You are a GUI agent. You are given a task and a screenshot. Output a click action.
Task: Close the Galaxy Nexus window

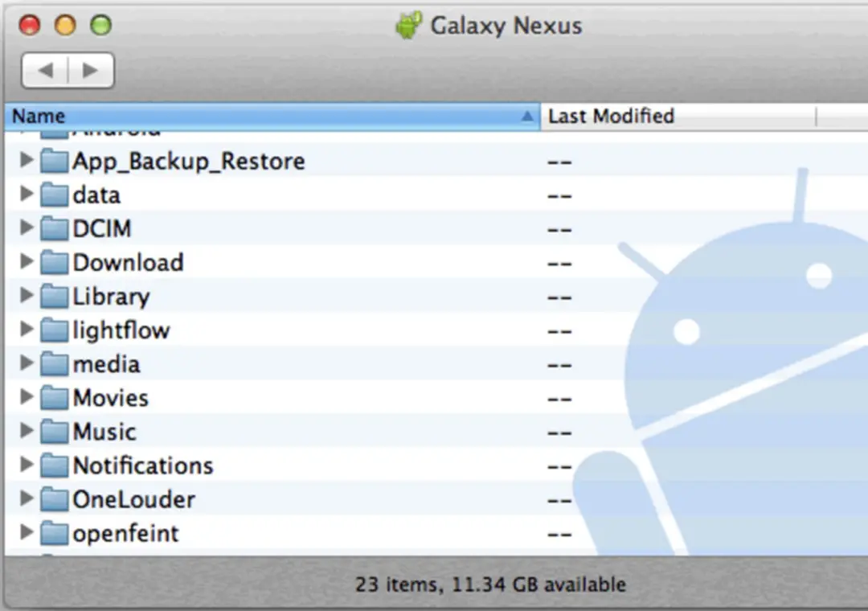pos(30,25)
